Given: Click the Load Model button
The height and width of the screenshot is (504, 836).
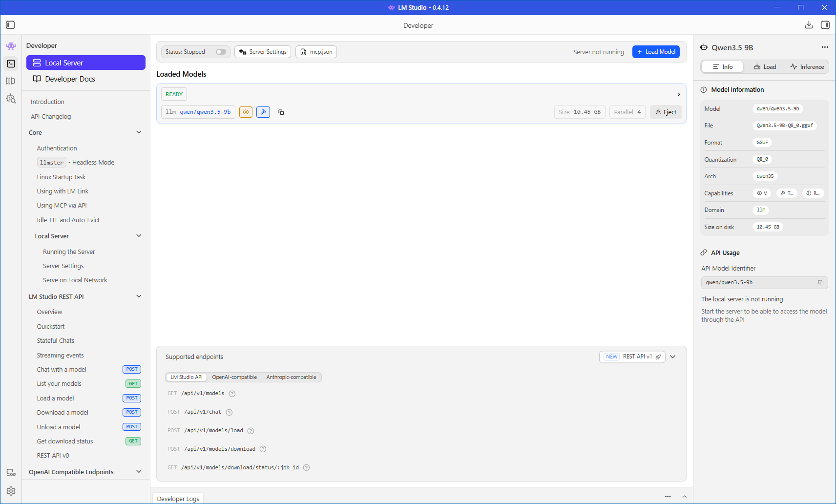Looking at the screenshot, I should 656,52.
